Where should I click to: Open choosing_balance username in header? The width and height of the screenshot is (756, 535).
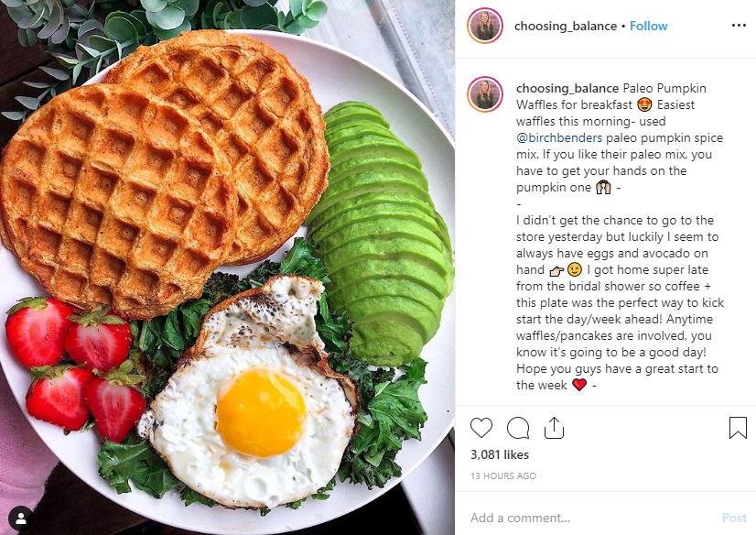click(566, 26)
